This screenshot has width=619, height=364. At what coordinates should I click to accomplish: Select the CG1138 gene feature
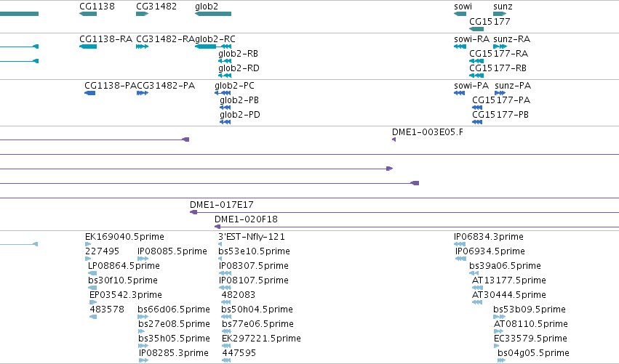(88, 14)
